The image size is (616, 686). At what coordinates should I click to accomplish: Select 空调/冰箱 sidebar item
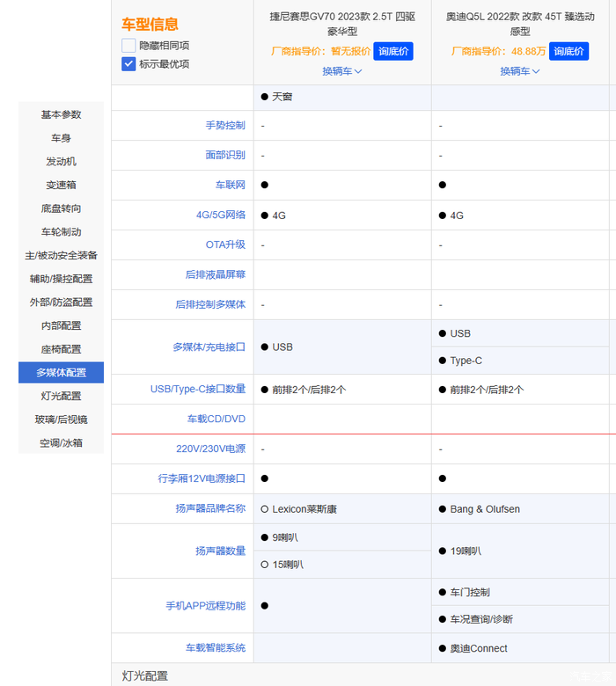point(61,442)
